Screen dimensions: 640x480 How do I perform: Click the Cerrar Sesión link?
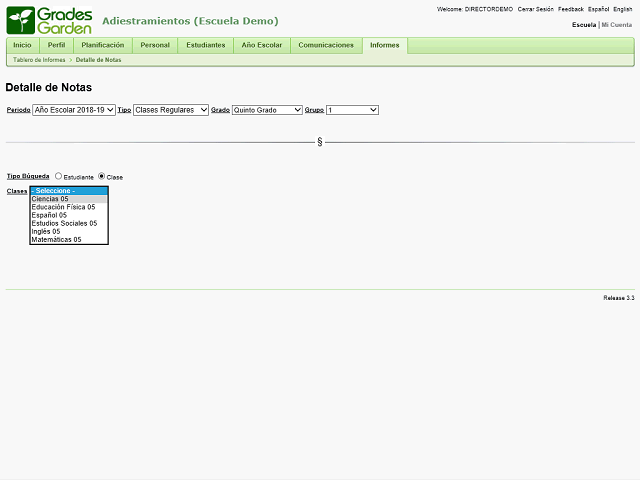pyautogui.click(x=536, y=9)
